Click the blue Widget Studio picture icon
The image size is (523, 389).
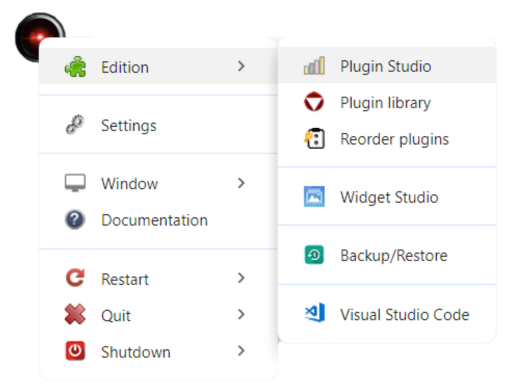point(314,197)
